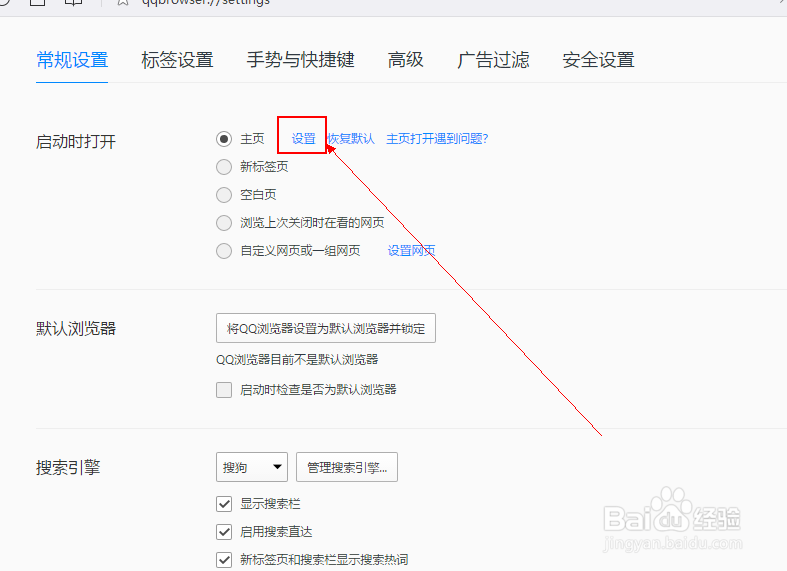Viewport: 787px width, 571px height.
Task: Click the QQ浏览器目前不是默认浏览器 status text
Action: pyautogui.click(x=297, y=360)
